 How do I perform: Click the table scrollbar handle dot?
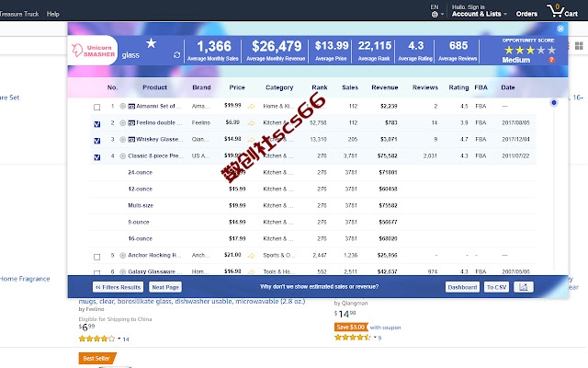554,102
